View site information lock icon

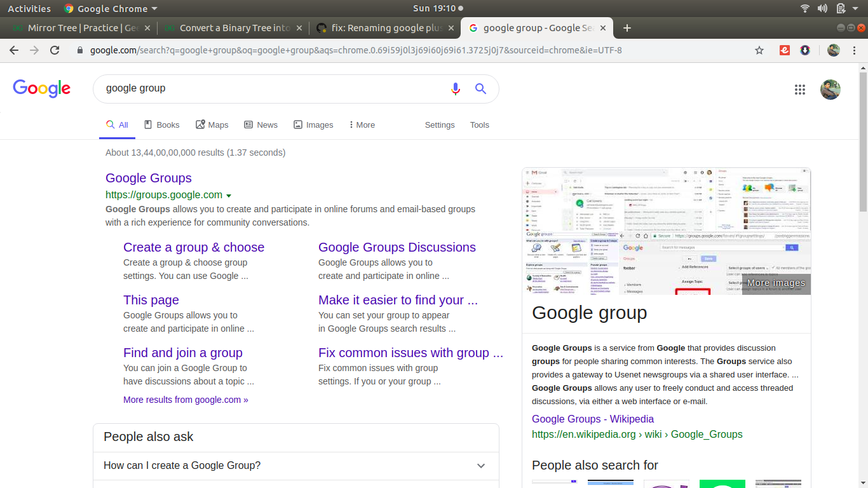click(x=79, y=50)
